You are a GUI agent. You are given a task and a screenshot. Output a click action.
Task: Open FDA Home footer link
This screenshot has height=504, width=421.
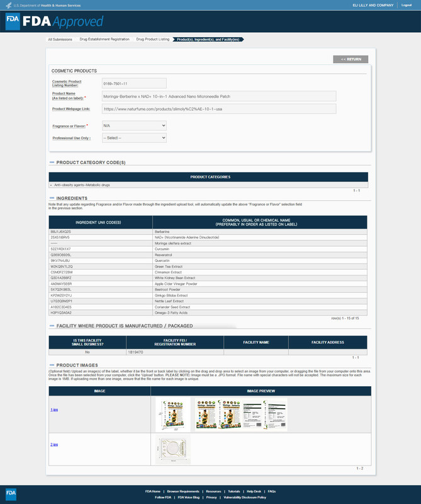pos(152,491)
